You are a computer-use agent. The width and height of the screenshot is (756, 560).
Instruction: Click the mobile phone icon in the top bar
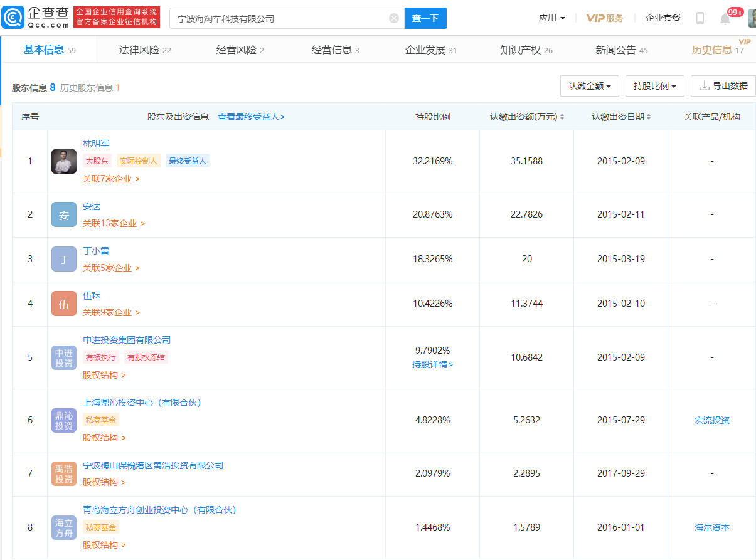tap(700, 18)
